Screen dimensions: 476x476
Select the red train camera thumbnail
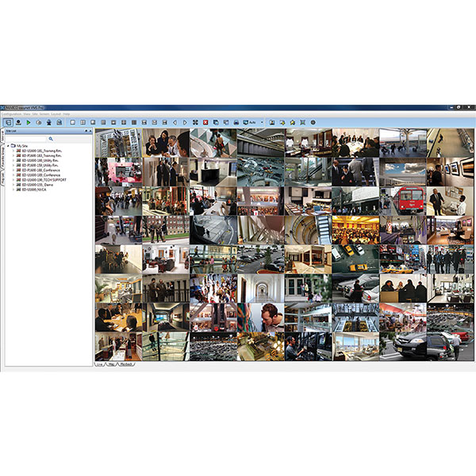[x=403, y=198]
